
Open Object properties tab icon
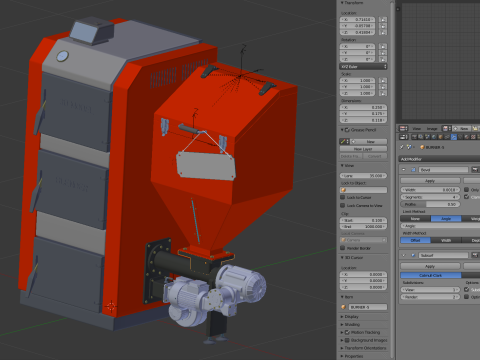(x=441, y=137)
